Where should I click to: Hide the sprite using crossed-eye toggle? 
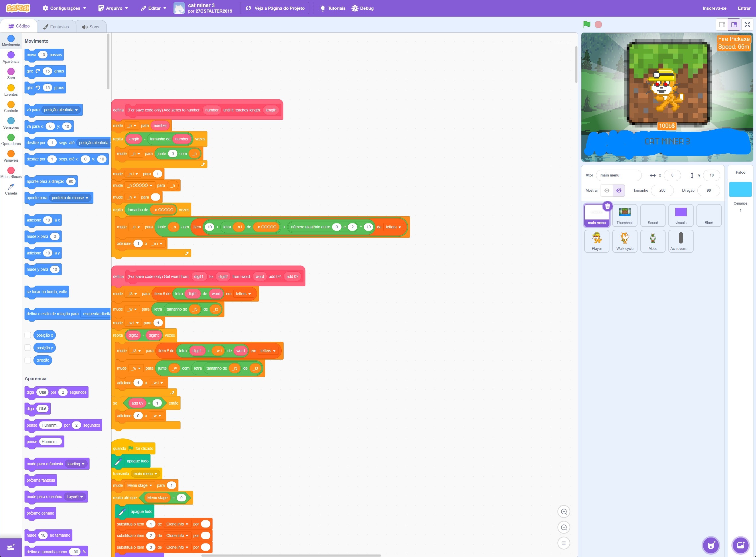pyautogui.click(x=619, y=191)
